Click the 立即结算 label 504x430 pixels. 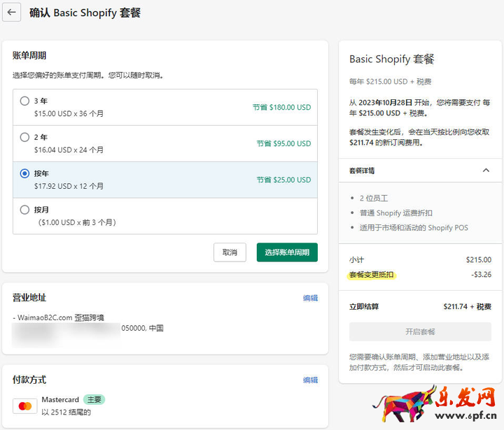pos(364,307)
